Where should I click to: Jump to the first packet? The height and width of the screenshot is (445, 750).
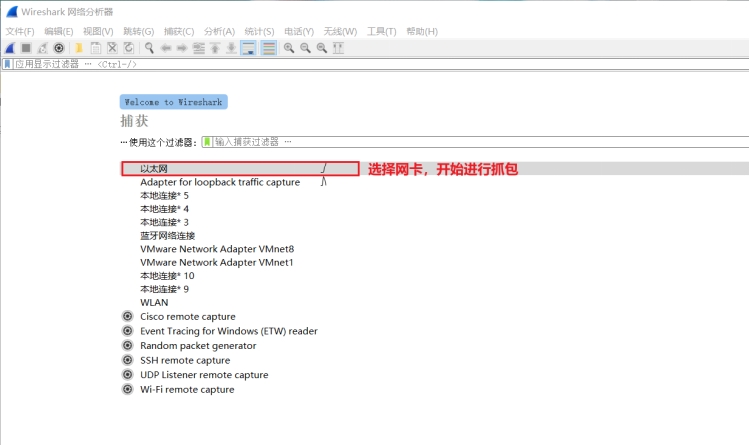pos(215,48)
